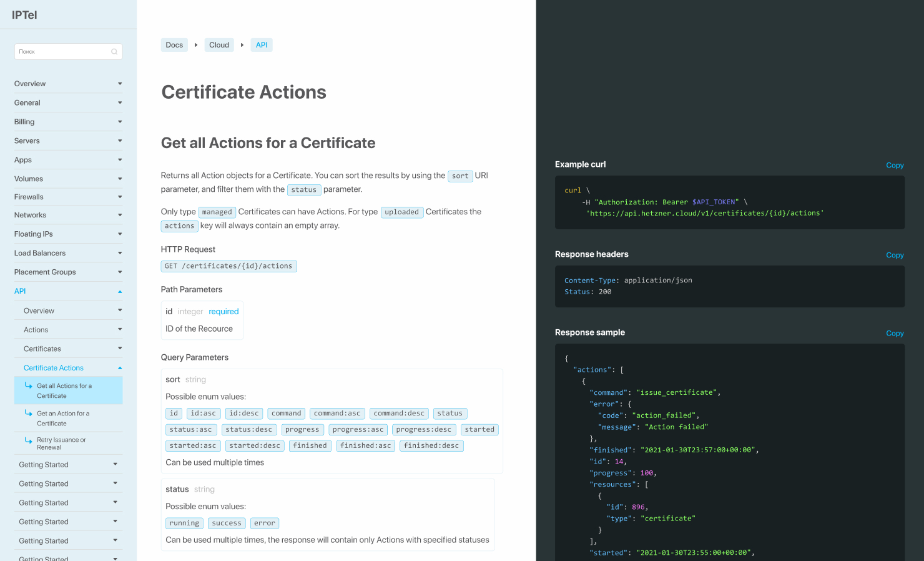Screen dimensions: 924x561
Task: Click the search magnifier icon in sidebar
Action: (114, 52)
